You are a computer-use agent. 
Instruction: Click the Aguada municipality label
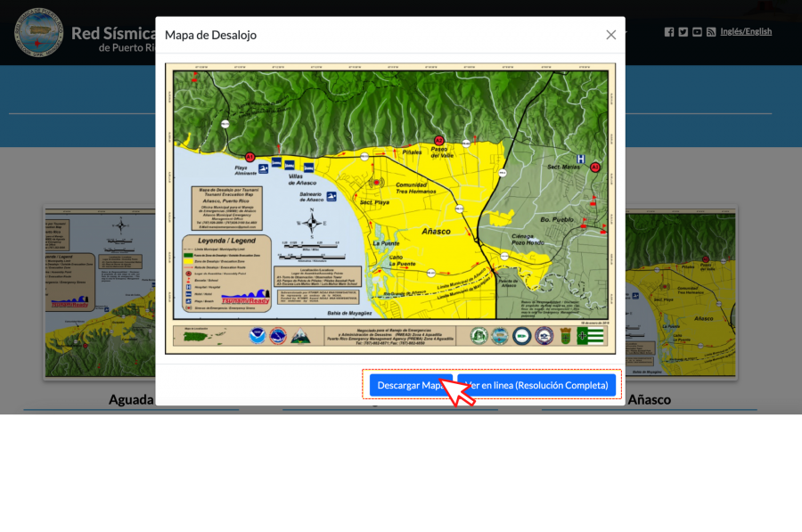pyautogui.click(x=131, y=400)
